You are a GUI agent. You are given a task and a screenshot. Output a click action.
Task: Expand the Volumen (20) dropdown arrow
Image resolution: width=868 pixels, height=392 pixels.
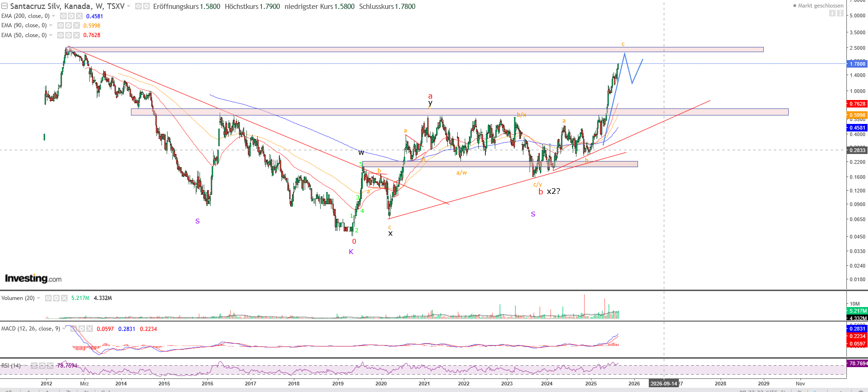tap(38, 298)
